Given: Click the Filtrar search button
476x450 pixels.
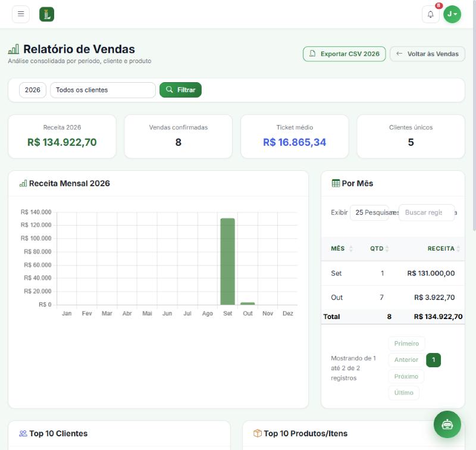Looking at the screenshot, I should (x=181, y=90).
